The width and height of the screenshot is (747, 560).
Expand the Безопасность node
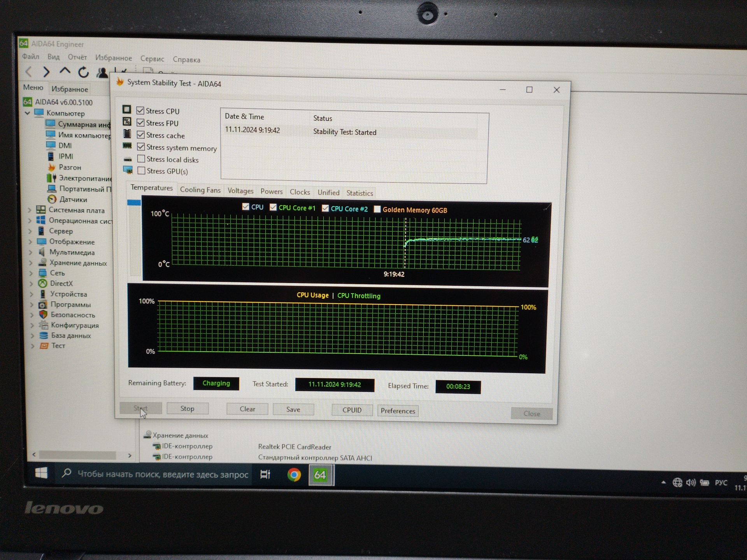[32, 315]
